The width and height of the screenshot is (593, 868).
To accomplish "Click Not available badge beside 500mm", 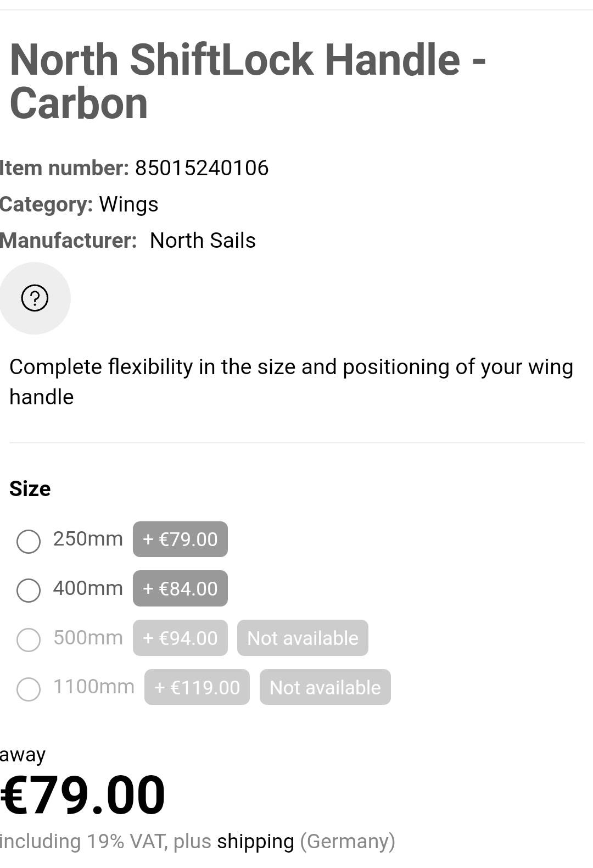I will pos(303,638).
